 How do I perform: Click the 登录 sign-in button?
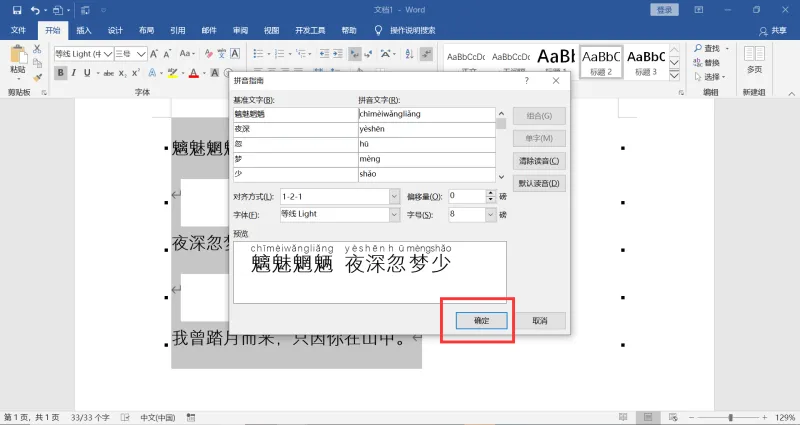[665, 10]
